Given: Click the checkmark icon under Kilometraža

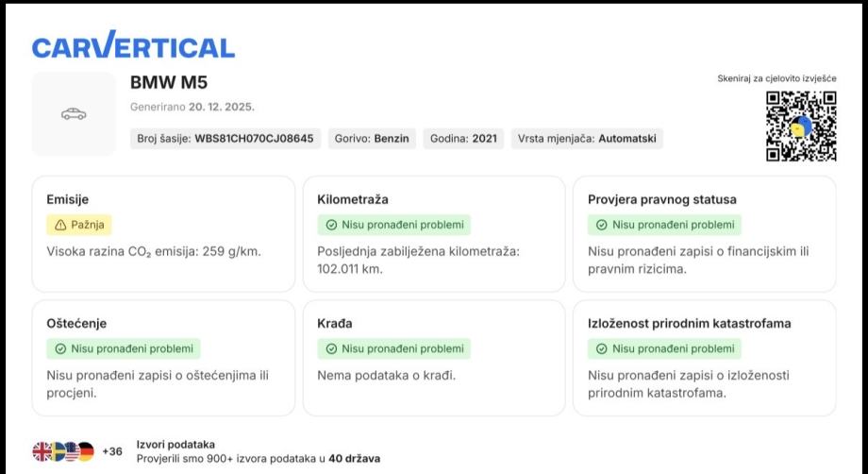Looking at the screenshot, I should click(331, 225).
